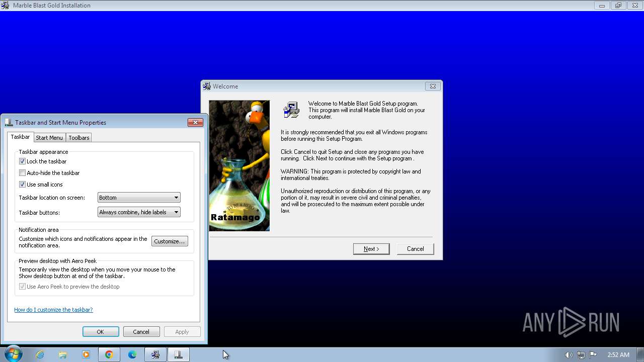Click the Welcome dialog title bar icon

coord(207,86)
